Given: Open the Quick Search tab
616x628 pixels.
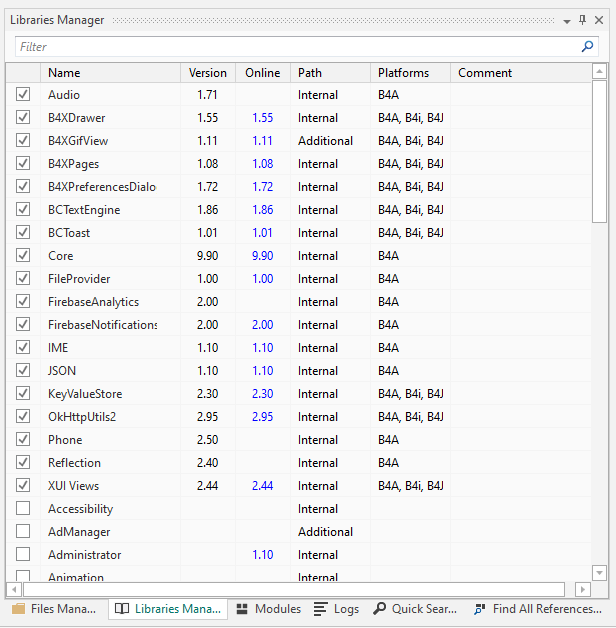Looking at the screenshot, I should tap(415, 609).
